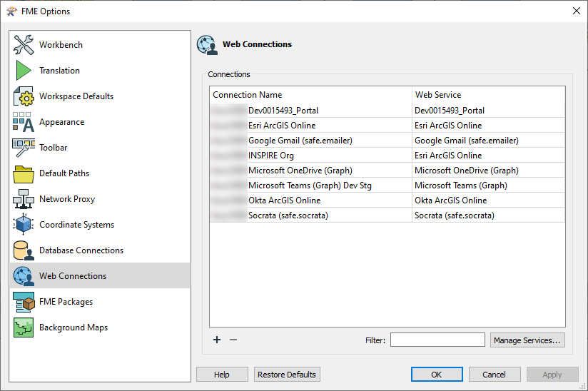Select the Default Paths folder icon
The height and width of the screenshot is (391, 588).
(24, 173)
